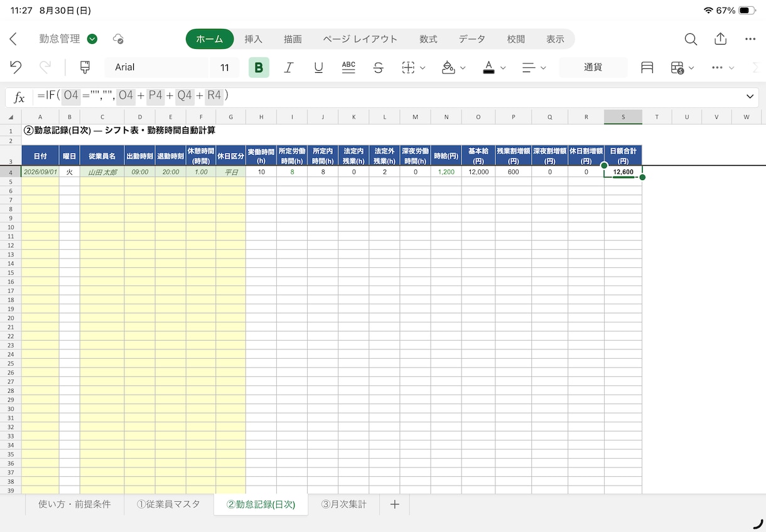Open the cloud sync status icon

point(117,39)
